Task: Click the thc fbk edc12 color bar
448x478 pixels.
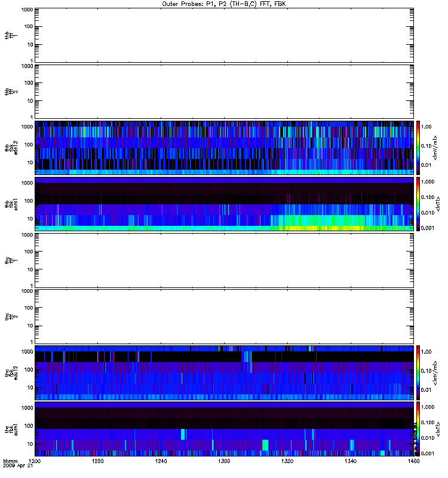Action: (x=418, y=372)
